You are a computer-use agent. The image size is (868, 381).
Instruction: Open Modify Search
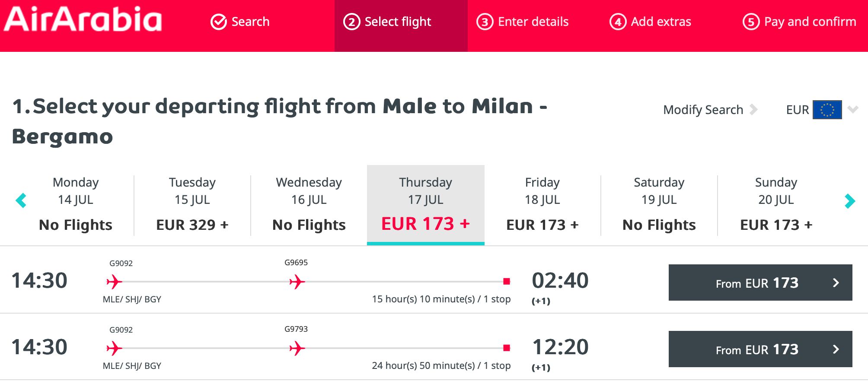click(710, 110)
